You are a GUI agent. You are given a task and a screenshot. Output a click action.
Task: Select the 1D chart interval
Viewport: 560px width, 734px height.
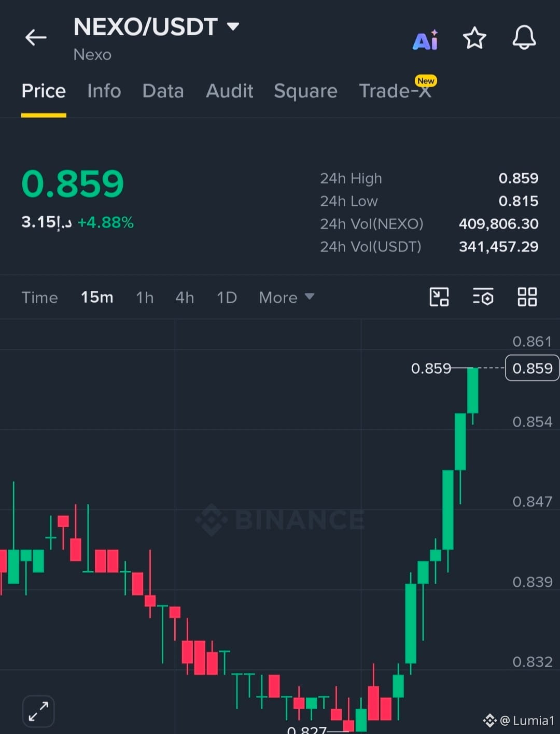(227, 298)
